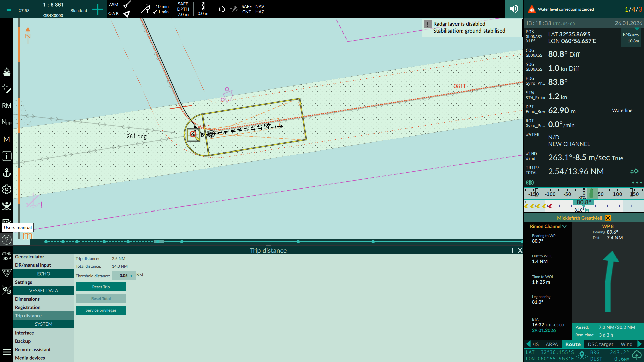The width and height of the screenshot is (644, 362).
Task: Toggle RM relative motion mode
Action: click(x=7, y=106)
